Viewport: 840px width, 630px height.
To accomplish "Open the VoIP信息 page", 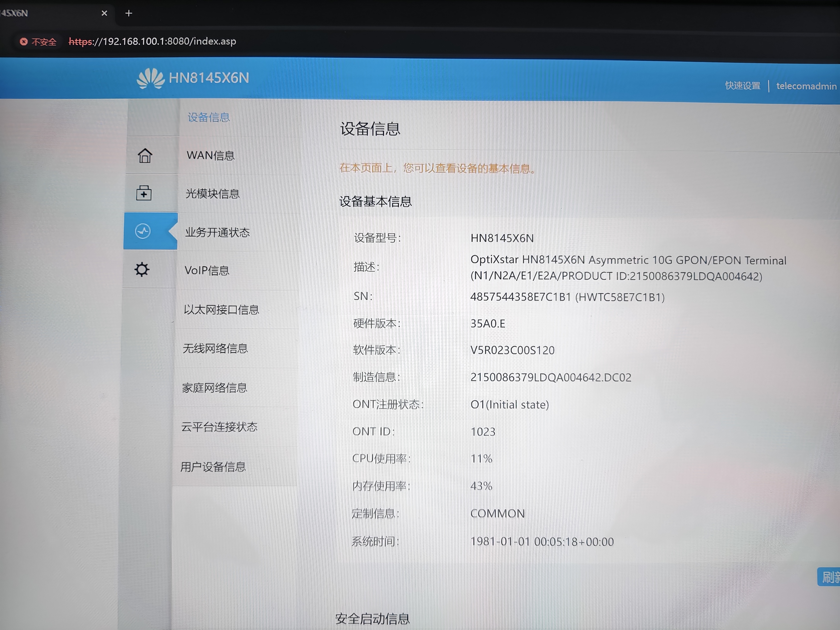I will (x=207, y=270).
